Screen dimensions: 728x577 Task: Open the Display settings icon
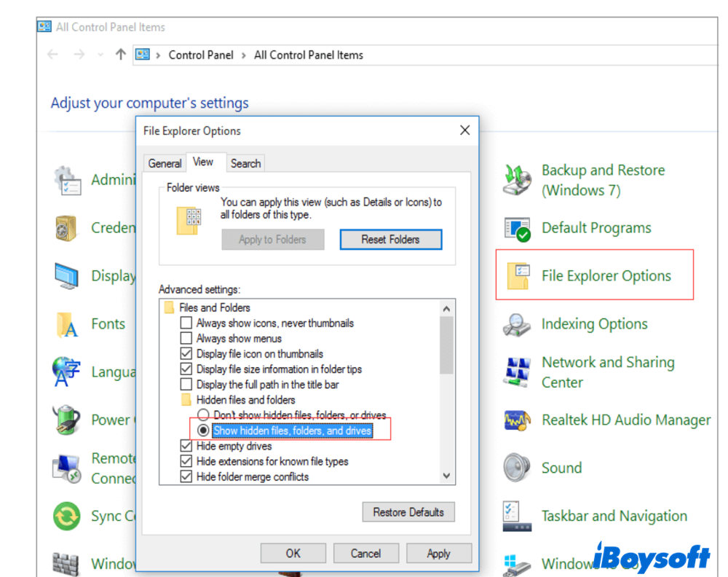[66, 275]
